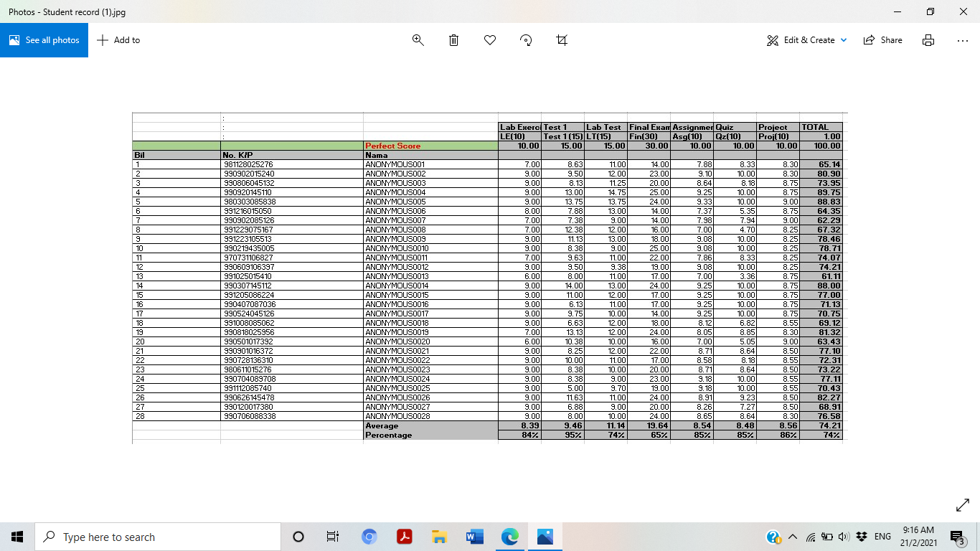
Task: Open the Dropbox tray icon
Action: click(x=862, y=537)
